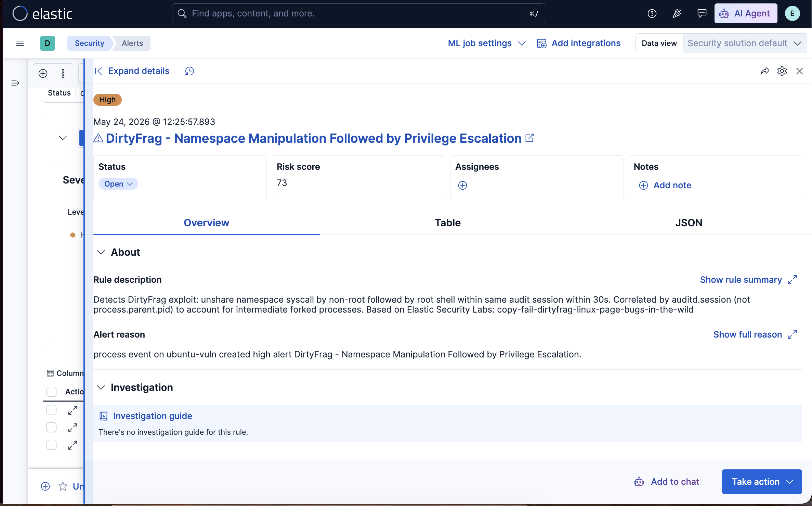Screen dimensions: 812x506
Task: Click Show rule summary
Action: 748,280
